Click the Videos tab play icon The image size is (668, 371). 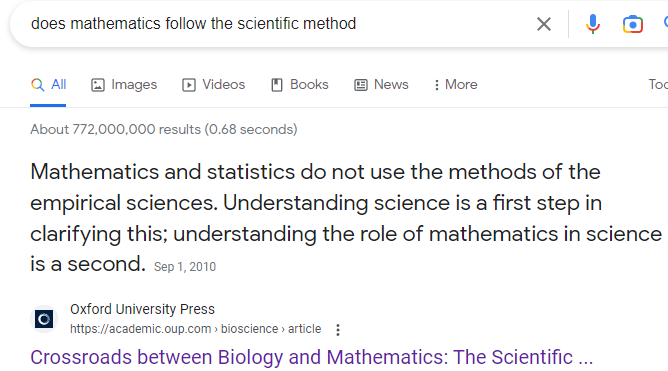point(189,85)
